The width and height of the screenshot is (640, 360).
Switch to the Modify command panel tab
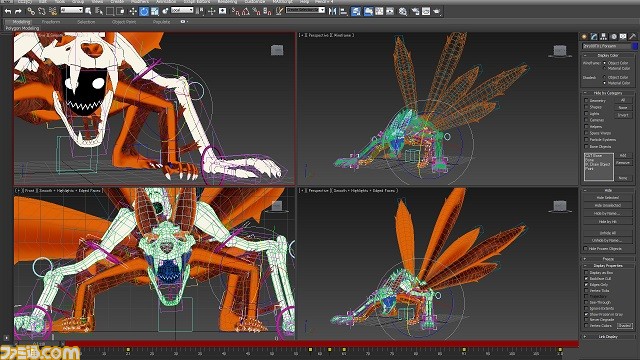click(594, 37)
